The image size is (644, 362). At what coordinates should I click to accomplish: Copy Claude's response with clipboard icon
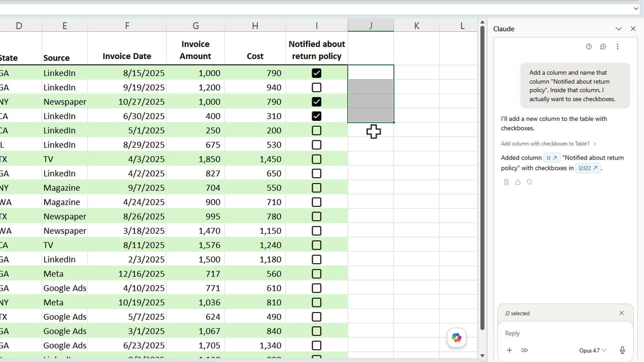tap(506, 182)
